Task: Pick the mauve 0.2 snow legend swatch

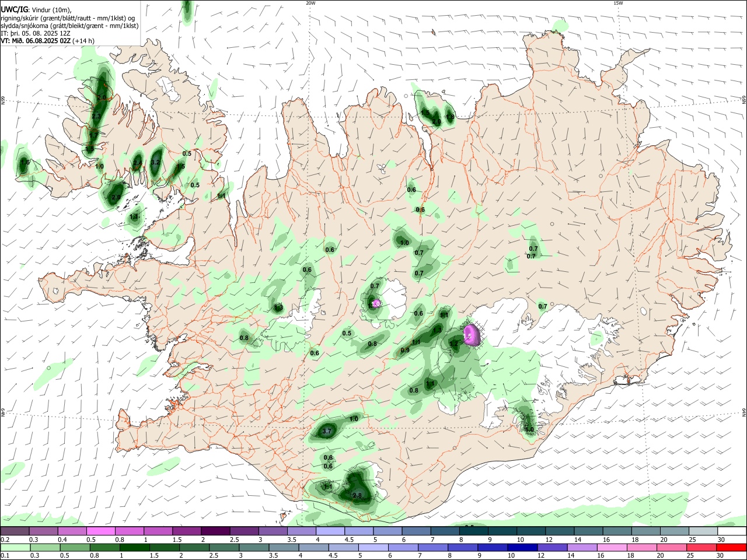Action: pos(14,531)
